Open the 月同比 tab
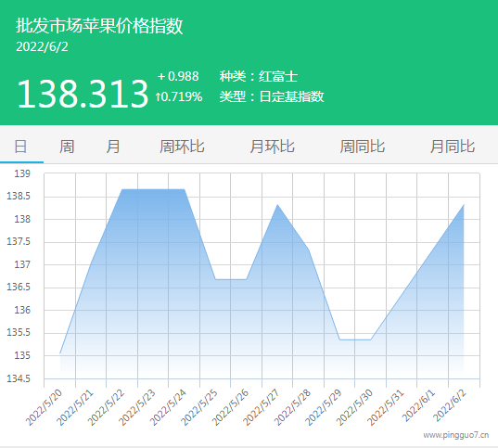Image resolution: width=498 pixels, height=448 pixels. [x=453, y=147]
